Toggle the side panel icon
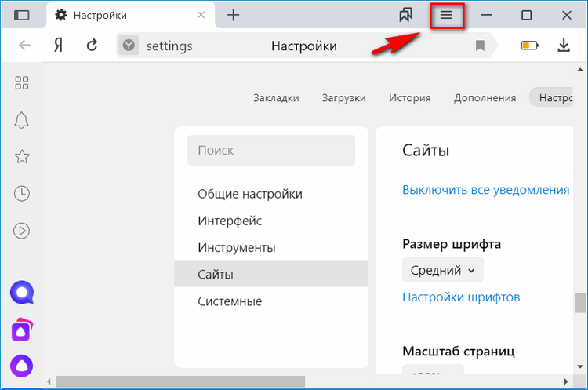This screenshot has width=588, height=390. (x=22, y=15)
